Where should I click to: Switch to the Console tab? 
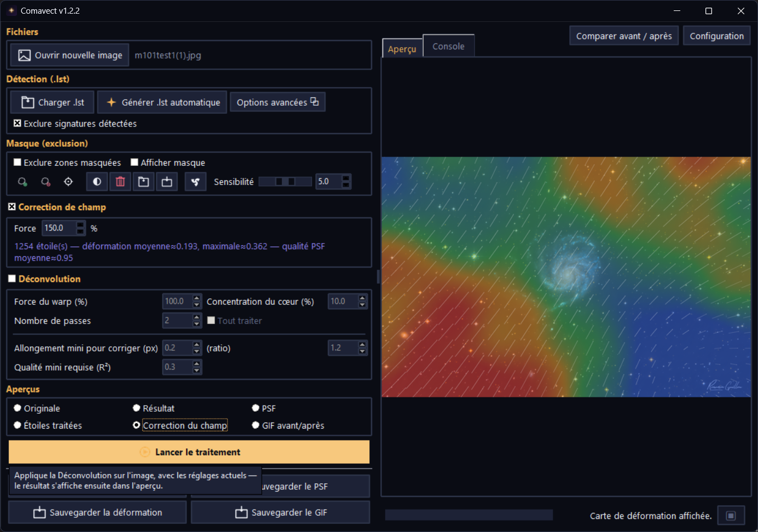pyautogui.click(x=448, y=47)
